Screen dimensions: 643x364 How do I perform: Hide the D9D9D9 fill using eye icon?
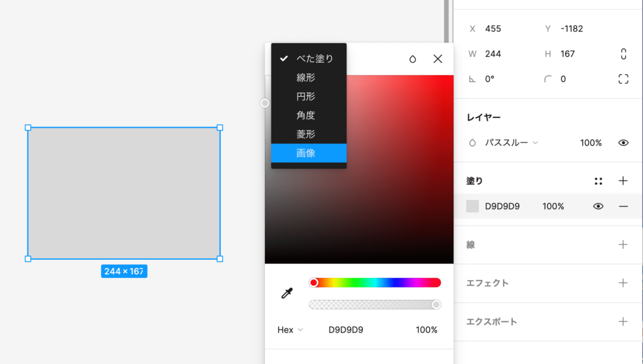click(598, 206)
